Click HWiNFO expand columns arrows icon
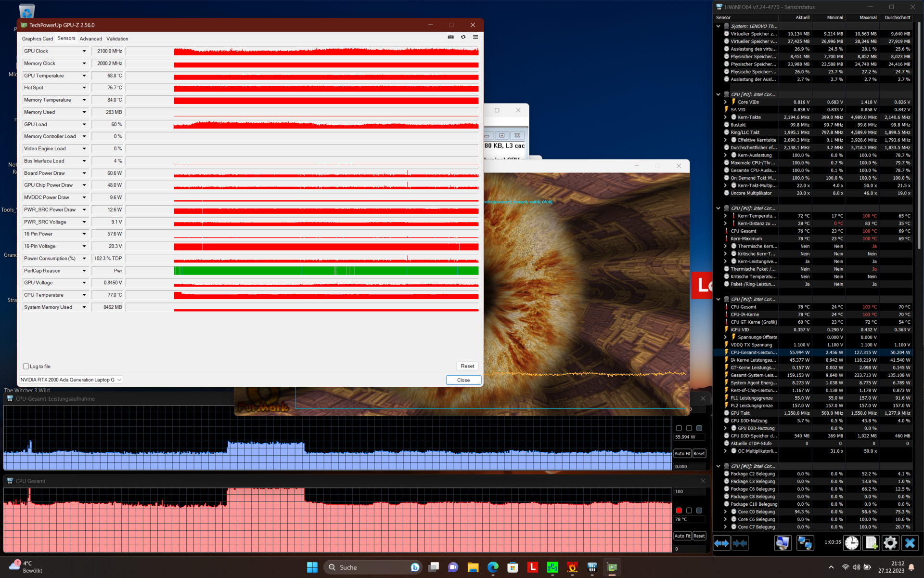The height and width of the screenshot is (578, 924). (721, 543)
